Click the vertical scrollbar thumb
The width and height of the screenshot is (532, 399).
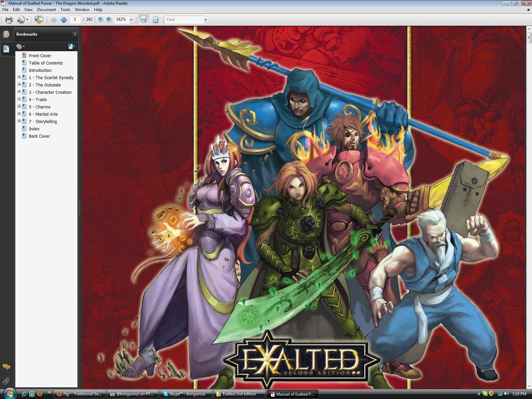coord(529,38)
